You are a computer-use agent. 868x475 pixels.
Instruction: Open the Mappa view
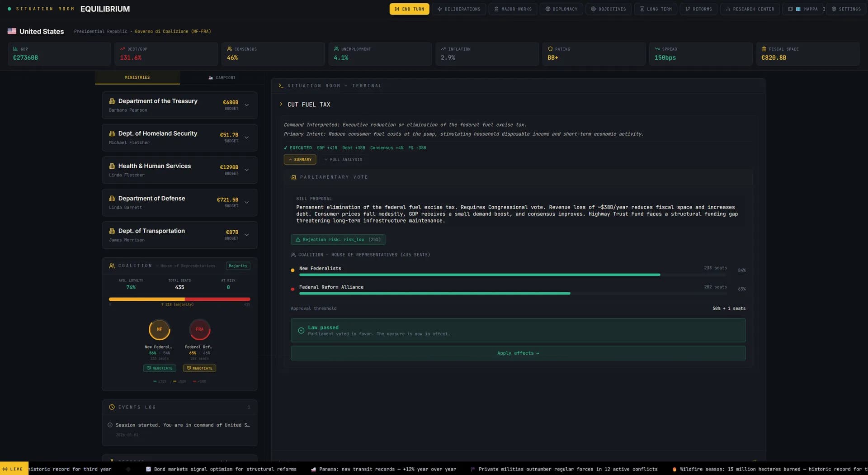click(x=803, y=9)
